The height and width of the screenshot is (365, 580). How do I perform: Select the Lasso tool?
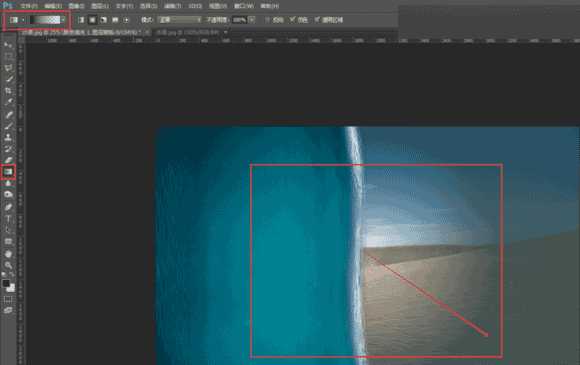point(8,68)
